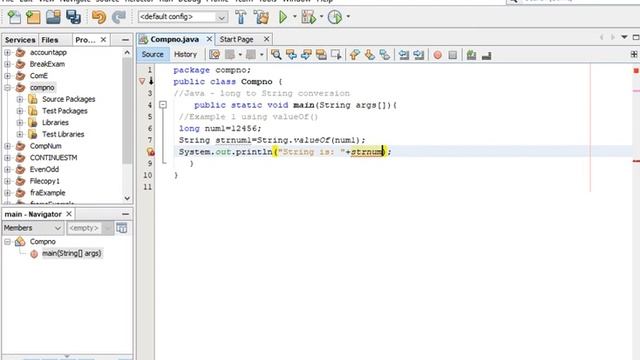Start macro recording with the red circle
Viewport: 640px width, 360px height.
click(x=438, y=55)
